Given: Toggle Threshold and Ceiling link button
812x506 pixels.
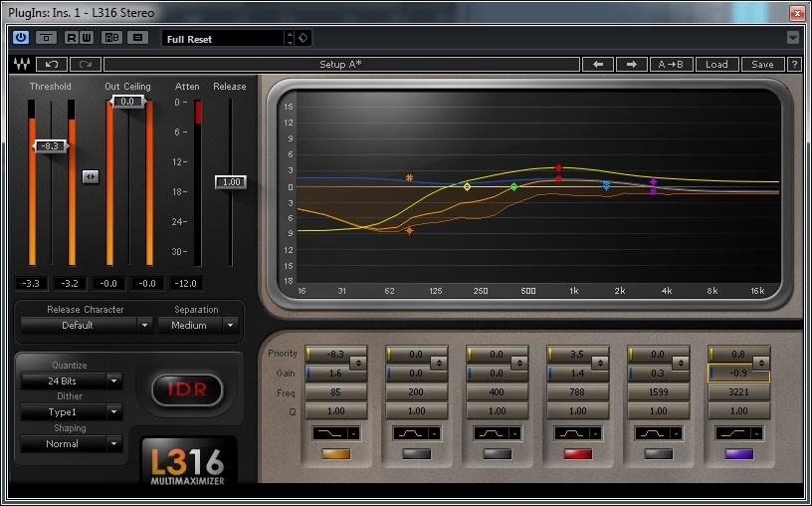Looking at the screenshot, I should coord(91,176).
